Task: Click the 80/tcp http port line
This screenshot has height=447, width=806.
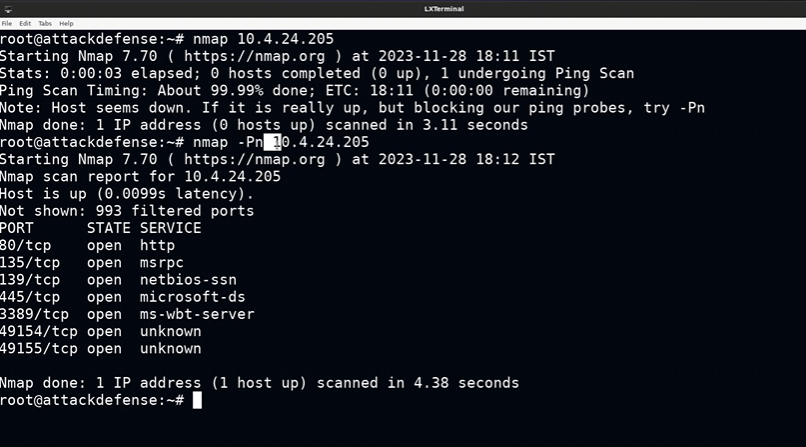Action: point(88,245)
